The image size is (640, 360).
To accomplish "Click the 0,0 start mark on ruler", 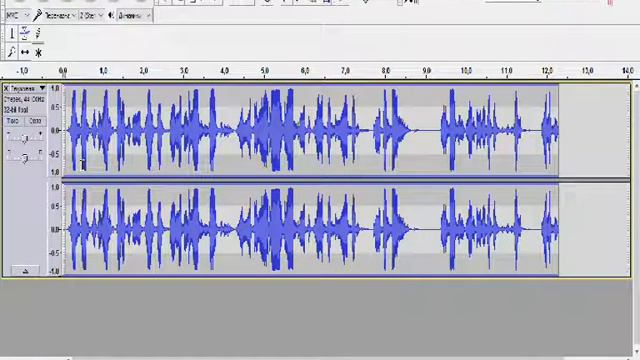I will pyautogui.click(x=63, y=71).
